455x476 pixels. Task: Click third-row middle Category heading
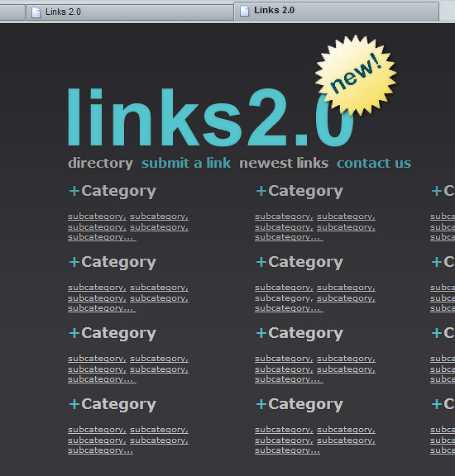tap(305, 334)
